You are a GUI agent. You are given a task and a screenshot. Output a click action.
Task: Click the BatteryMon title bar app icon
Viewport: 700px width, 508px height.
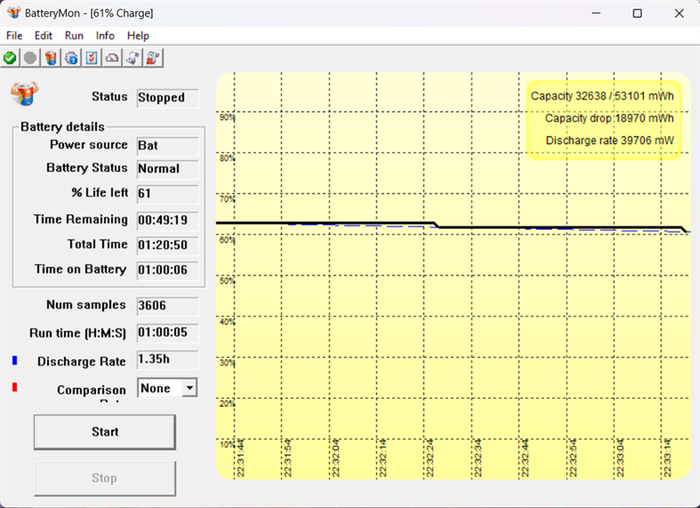(x=13, y=13)
